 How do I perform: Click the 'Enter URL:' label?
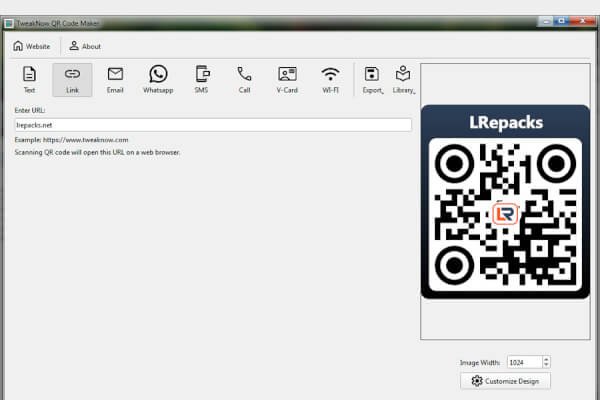coord(30,110)
